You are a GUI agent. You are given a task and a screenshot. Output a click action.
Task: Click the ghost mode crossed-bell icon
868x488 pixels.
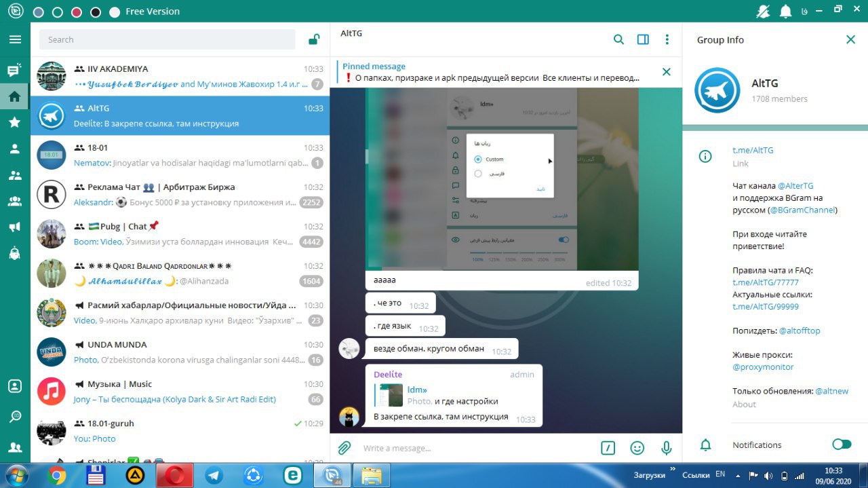(764, 11)
